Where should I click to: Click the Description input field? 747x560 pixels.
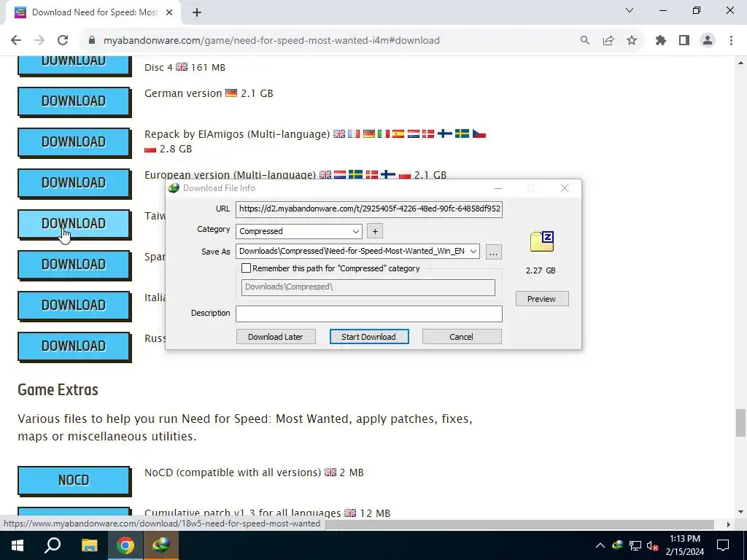368,314
